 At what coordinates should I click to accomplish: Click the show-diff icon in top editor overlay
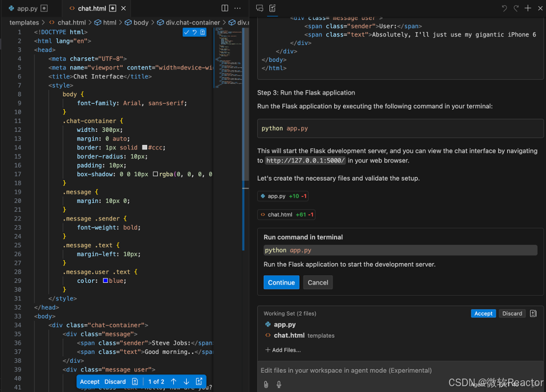click(x=202, y=33)
